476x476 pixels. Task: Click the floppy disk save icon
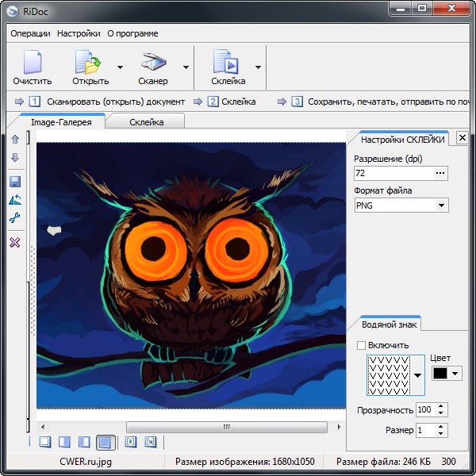click(x=14, y=182)
